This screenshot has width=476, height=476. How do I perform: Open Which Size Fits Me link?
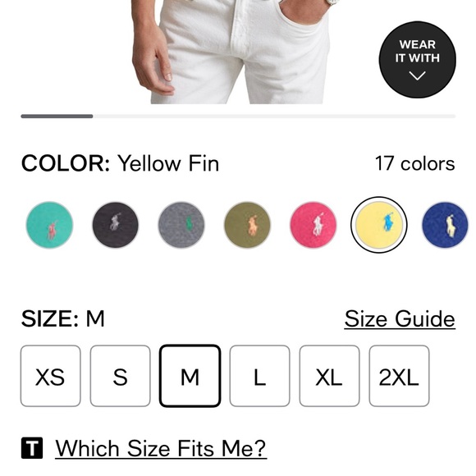pyautogui.click(x=161, y=448)
